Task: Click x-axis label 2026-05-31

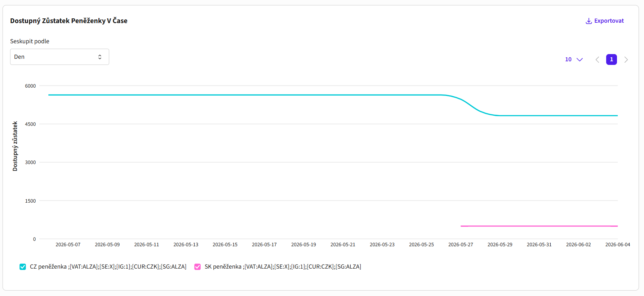Action: (539, 244)
